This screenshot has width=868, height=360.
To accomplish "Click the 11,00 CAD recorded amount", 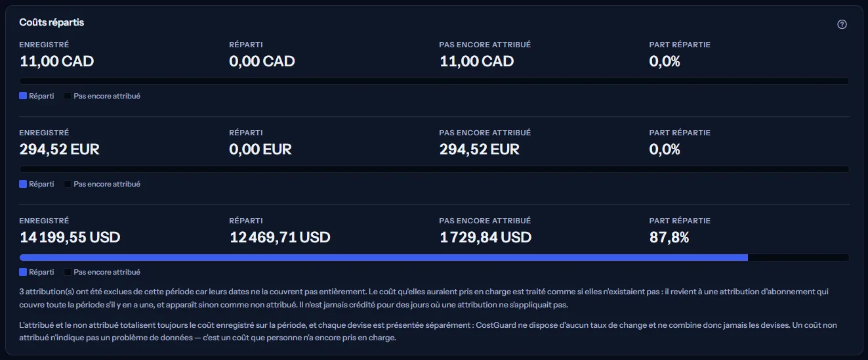I will (56, 61).
